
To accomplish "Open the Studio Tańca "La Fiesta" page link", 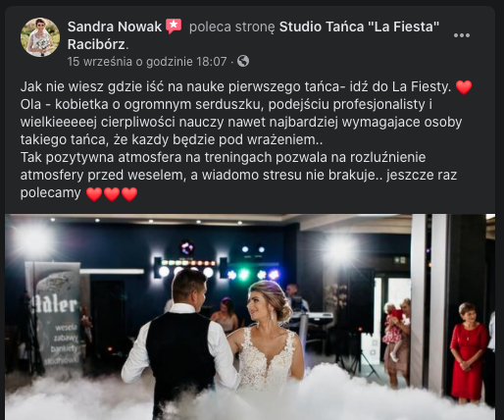I will tap(359, 26).
